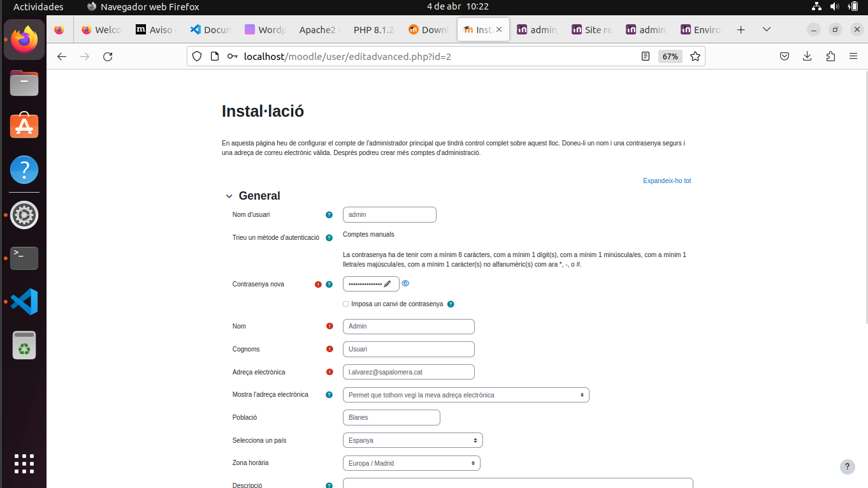The width and height of the screenshot is (868, 488).
Task: Collapse the General section chevron
Action: click(x=229, y=196)
